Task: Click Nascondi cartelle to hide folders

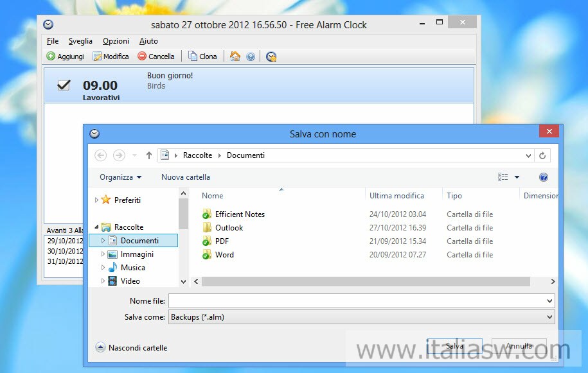Action: pos(131,347)
